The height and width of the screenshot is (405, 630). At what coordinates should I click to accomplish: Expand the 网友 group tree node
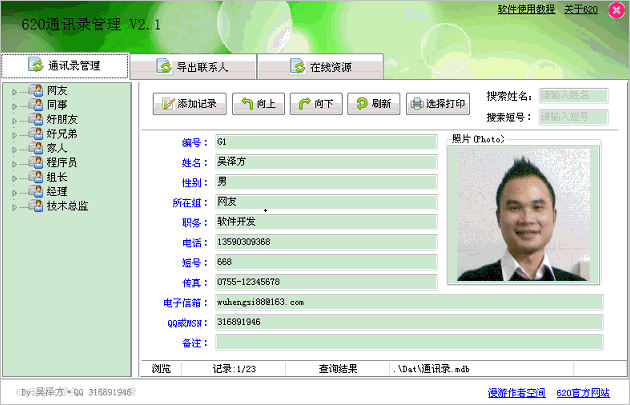click(15, 92)
